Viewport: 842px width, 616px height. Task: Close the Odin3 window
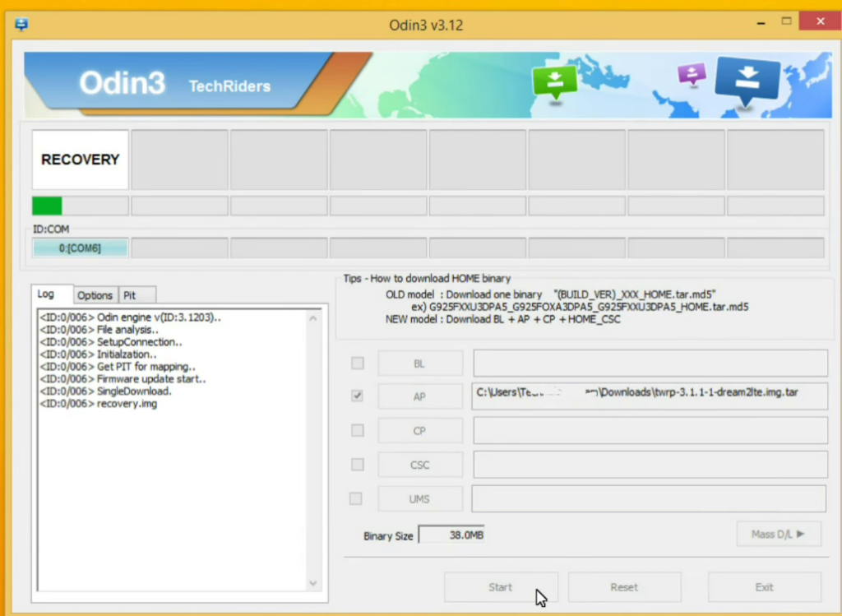(x=820, y=21)
